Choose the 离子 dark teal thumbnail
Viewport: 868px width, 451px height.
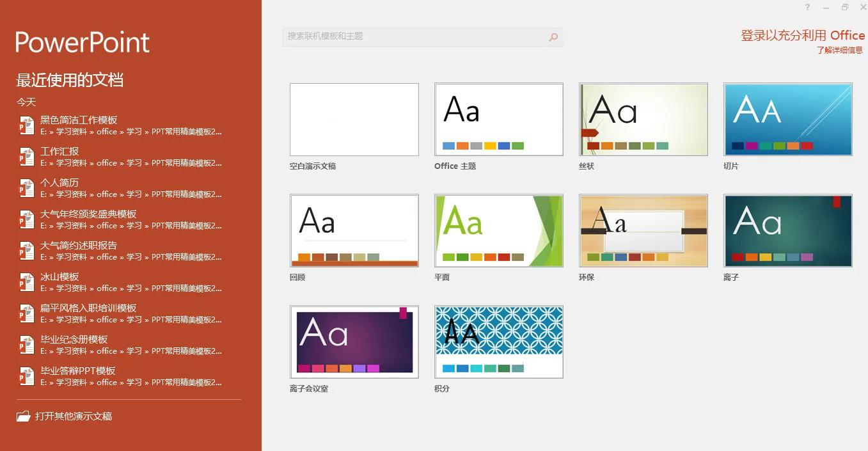coord(788,231)
